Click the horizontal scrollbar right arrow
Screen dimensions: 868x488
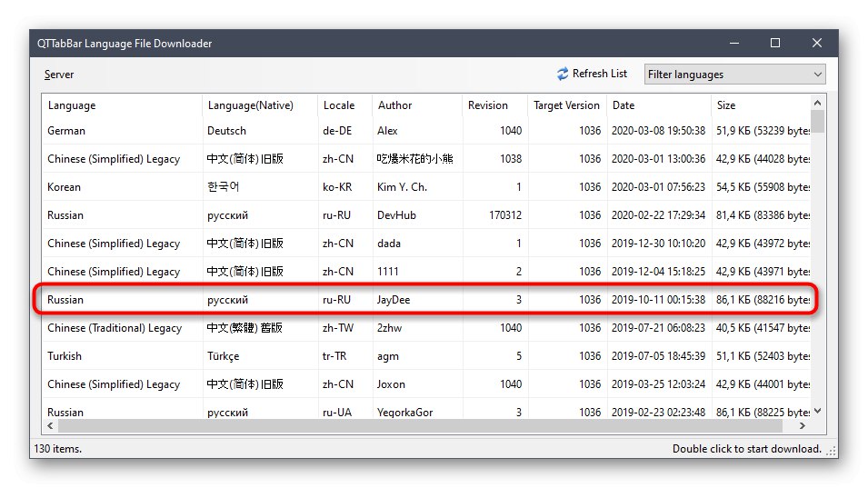[x=803, y=425]
